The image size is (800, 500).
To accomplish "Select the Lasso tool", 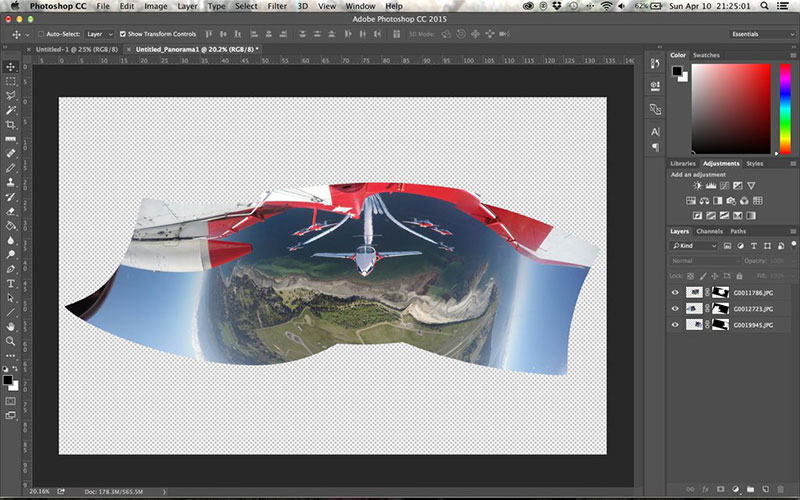I will coord(10,95).
